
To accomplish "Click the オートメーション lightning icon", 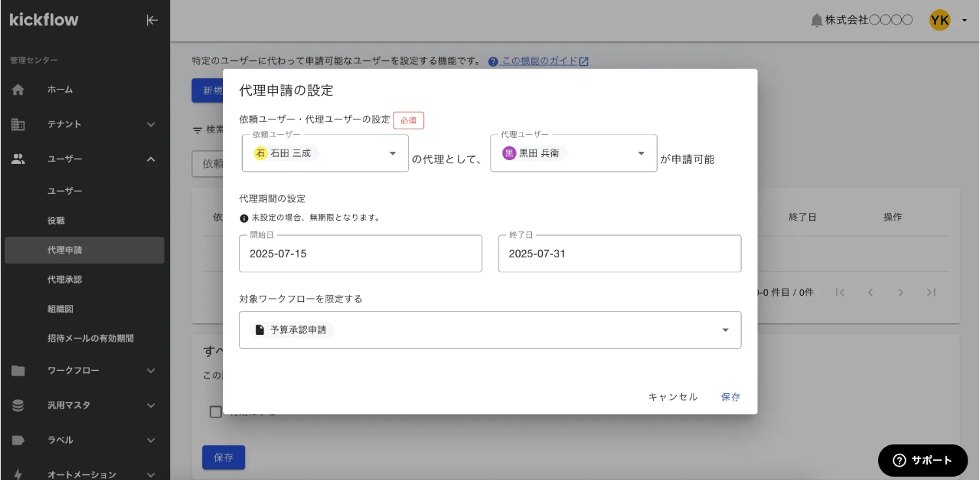I will (18, 475).
